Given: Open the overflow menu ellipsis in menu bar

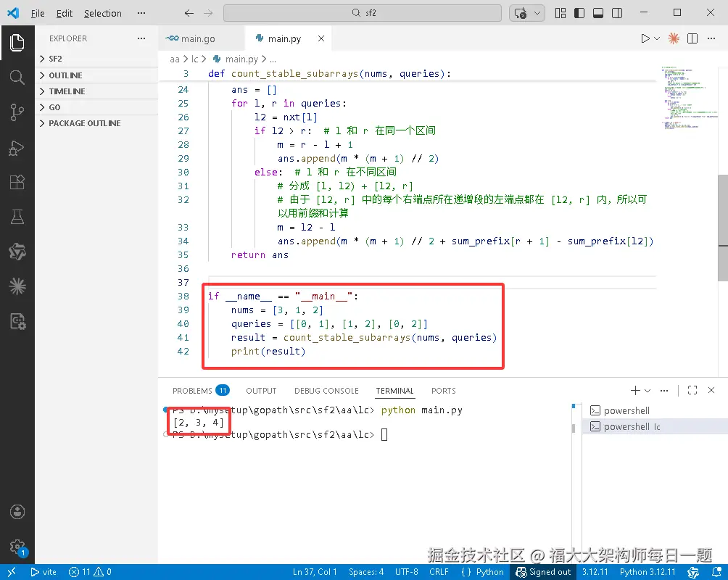Looking at the screenshot, I should (x=141, y=13).
